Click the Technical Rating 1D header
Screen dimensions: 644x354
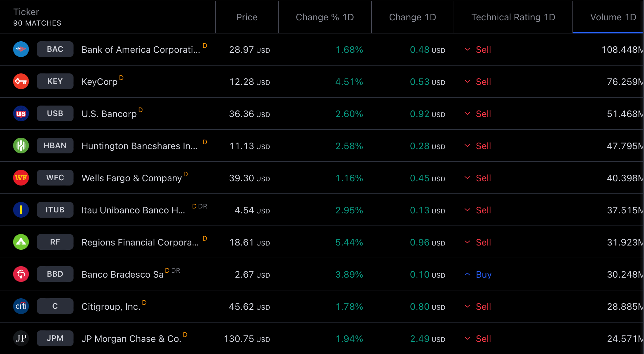[x=513, y=17]
